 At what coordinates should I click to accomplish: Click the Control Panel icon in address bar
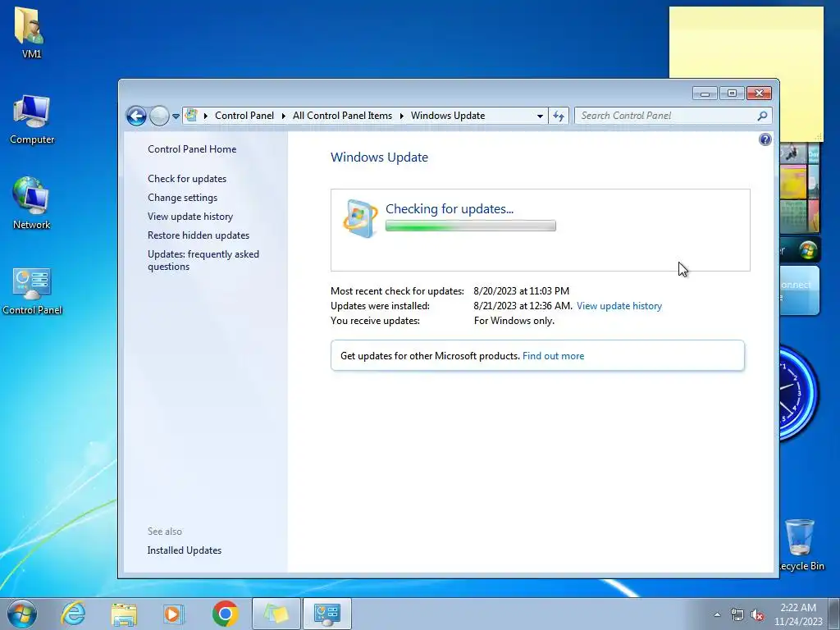click(x=191, y=115)
